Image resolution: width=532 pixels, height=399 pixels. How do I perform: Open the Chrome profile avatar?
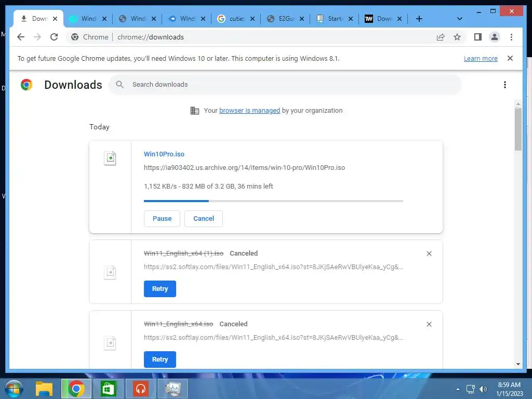(x=495, y=37)
